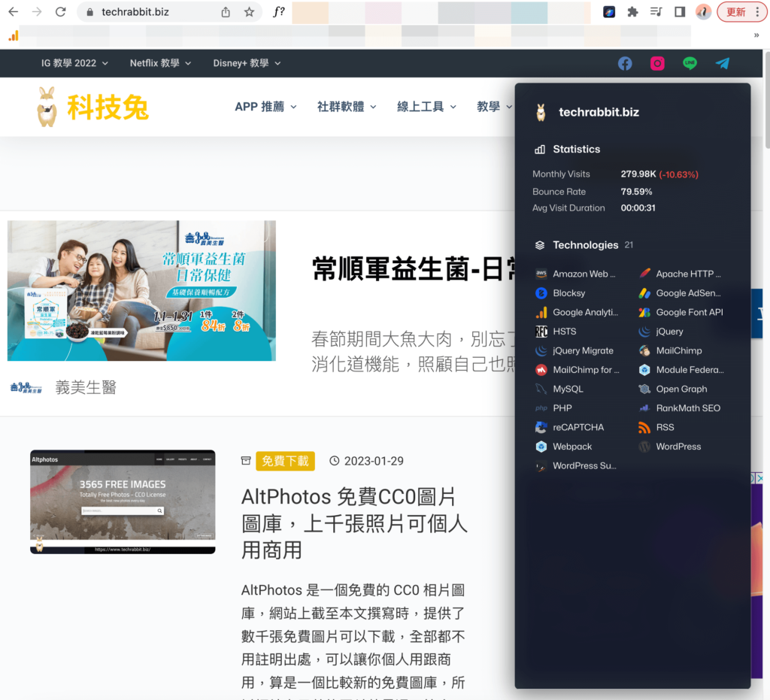
Task: Click the WordPress Su... technology entry
Action: pyautogui.click(x=576, y=465)
